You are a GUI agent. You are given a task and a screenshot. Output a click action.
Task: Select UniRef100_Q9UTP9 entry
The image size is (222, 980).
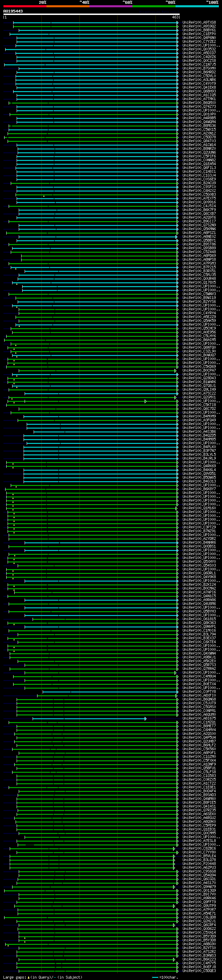coord(199,906)
